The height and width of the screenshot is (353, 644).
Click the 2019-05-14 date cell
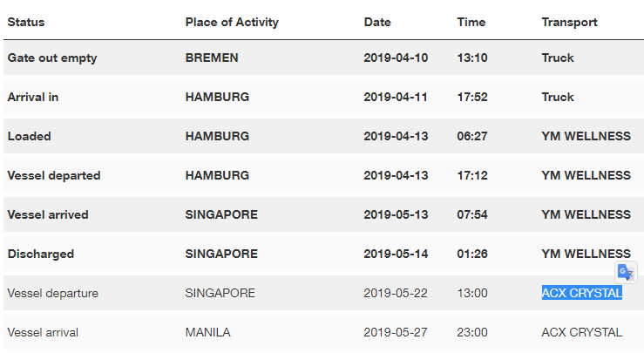(x=396, y=254)
